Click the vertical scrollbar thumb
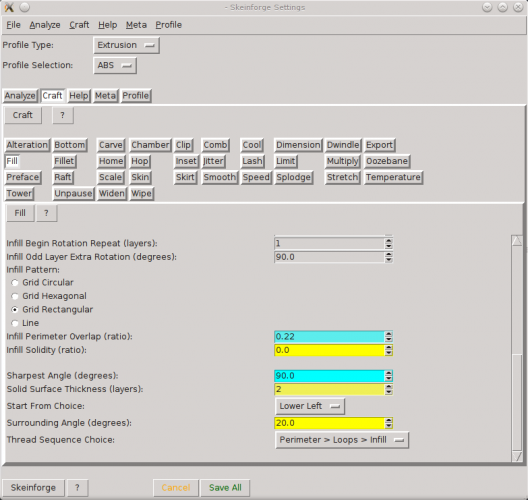Viewport: 528px width, 500px height. (x=517, y=401)
